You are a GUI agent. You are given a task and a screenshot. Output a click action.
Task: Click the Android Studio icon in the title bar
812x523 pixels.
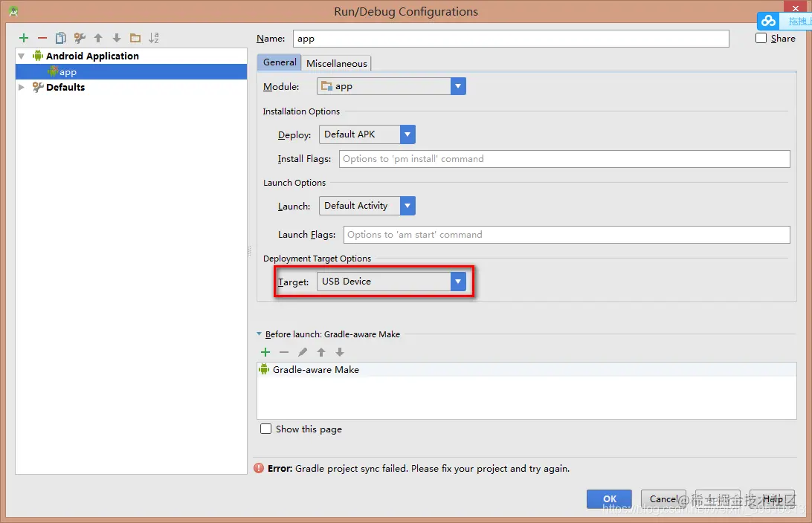13,11
